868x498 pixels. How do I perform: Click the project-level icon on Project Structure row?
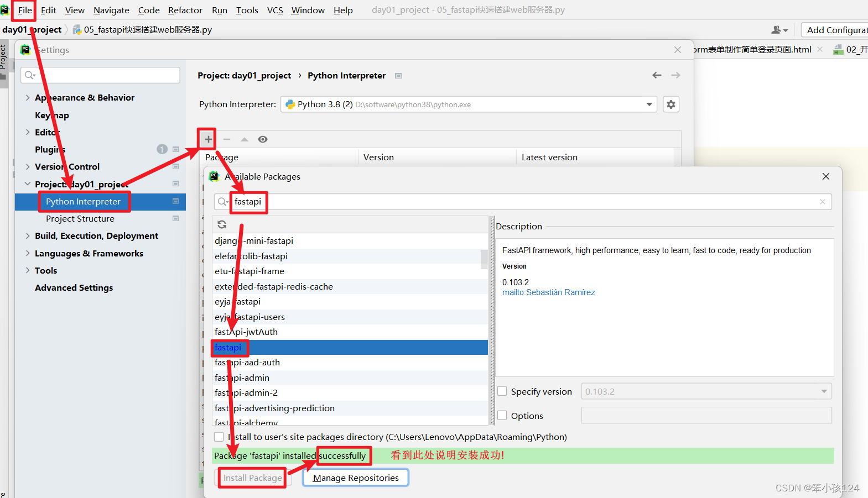click(176, 218)
